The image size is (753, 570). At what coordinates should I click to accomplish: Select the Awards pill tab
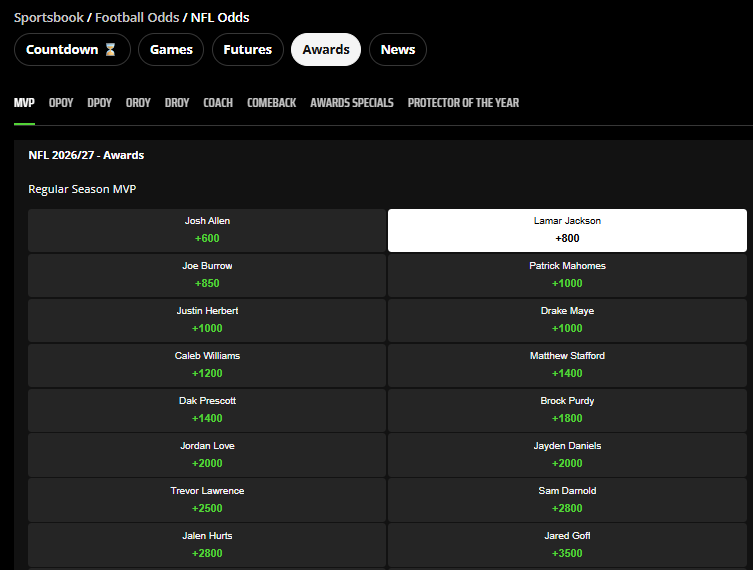(326, 49)
